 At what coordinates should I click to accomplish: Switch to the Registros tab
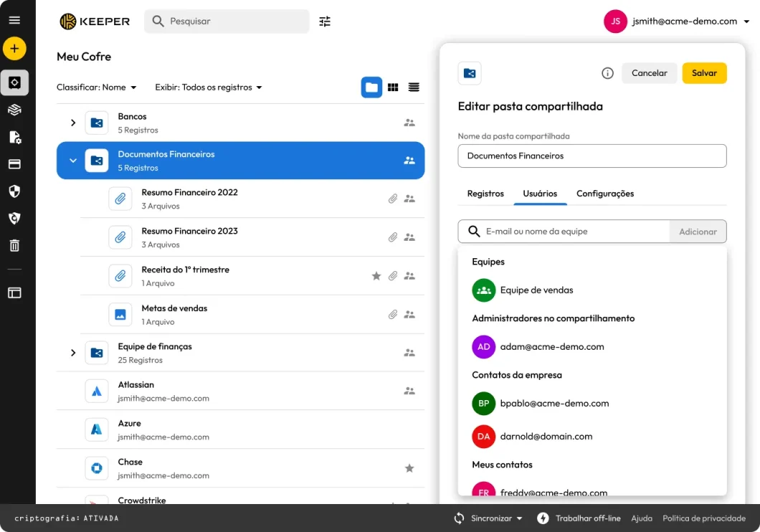(485, 194)
